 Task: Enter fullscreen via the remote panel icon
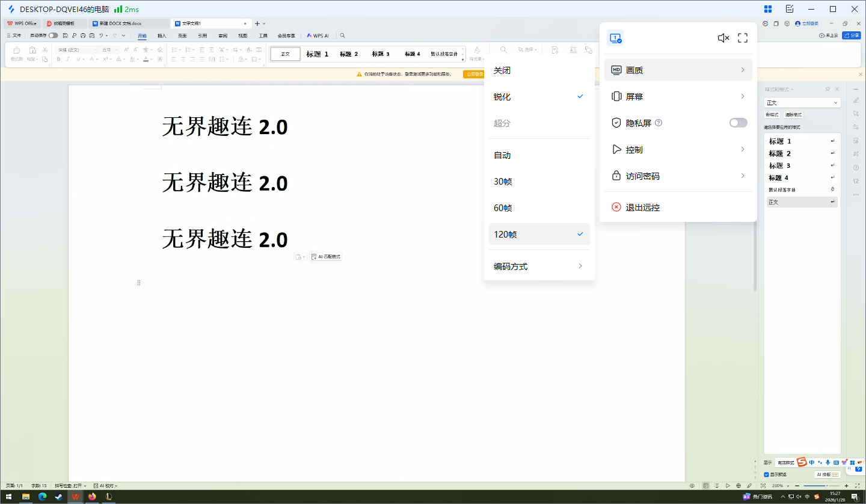tap(743, 37)
